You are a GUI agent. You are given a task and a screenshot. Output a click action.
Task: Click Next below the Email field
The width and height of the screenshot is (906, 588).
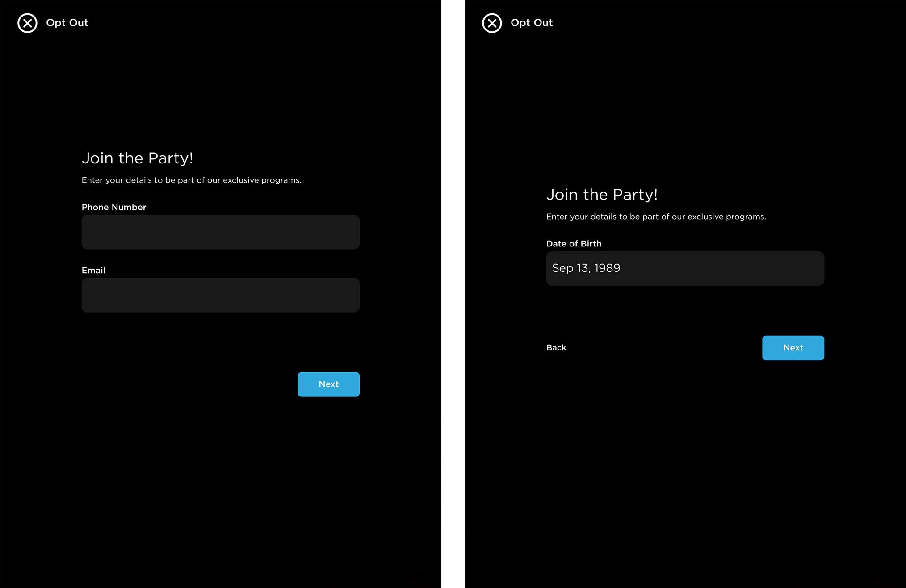click(x=328, y=384)
